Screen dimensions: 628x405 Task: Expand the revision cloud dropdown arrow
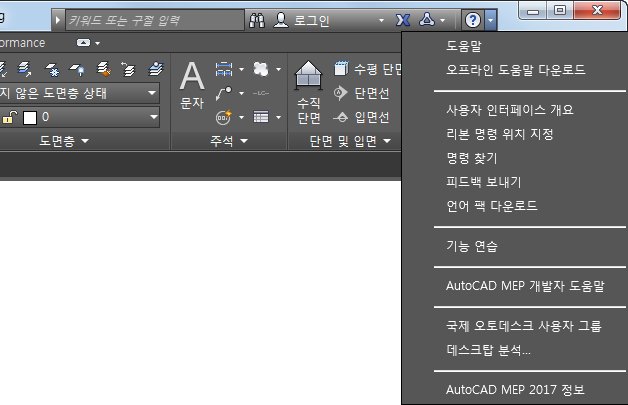tap(278, 69)
